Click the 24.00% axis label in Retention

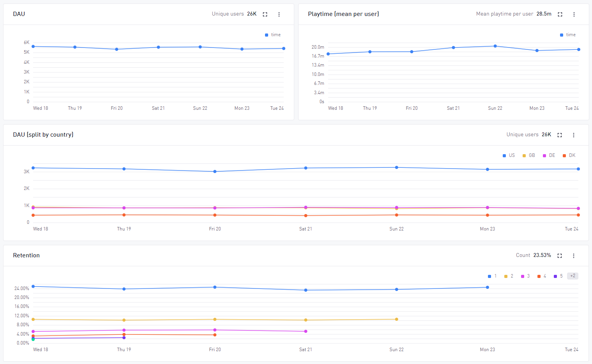click(22, 288)
